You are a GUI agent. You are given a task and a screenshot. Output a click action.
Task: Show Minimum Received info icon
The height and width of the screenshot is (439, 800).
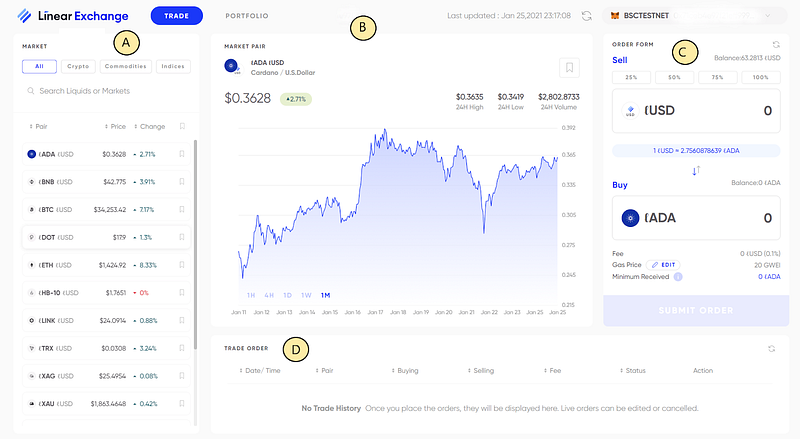click(x=678, y=277)
